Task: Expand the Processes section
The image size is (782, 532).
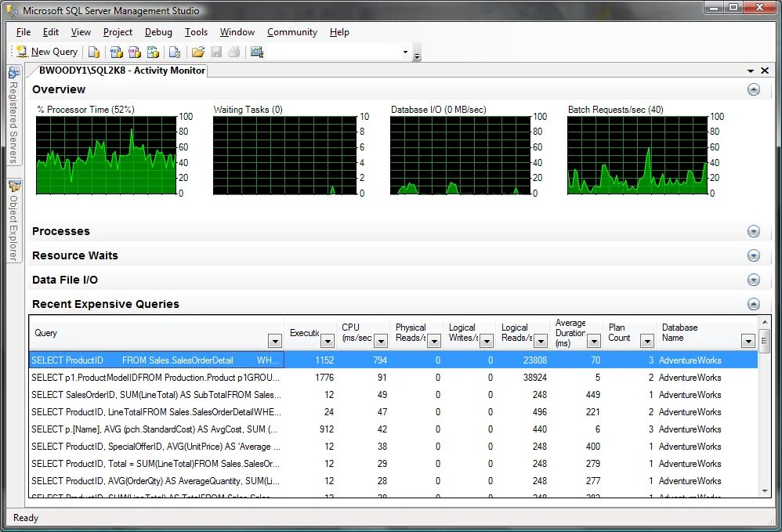Action: click(754, 231)
